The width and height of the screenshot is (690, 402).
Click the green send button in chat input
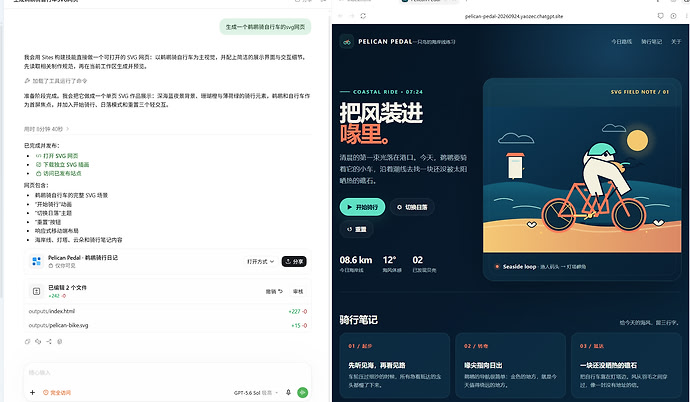tap(302, 392)
